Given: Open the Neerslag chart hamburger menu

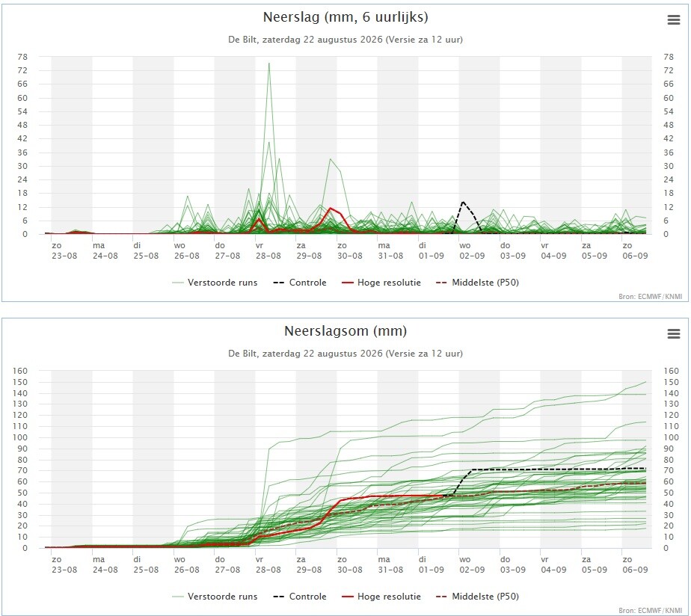Looking at the screenshot, I should tap(673, 20).
